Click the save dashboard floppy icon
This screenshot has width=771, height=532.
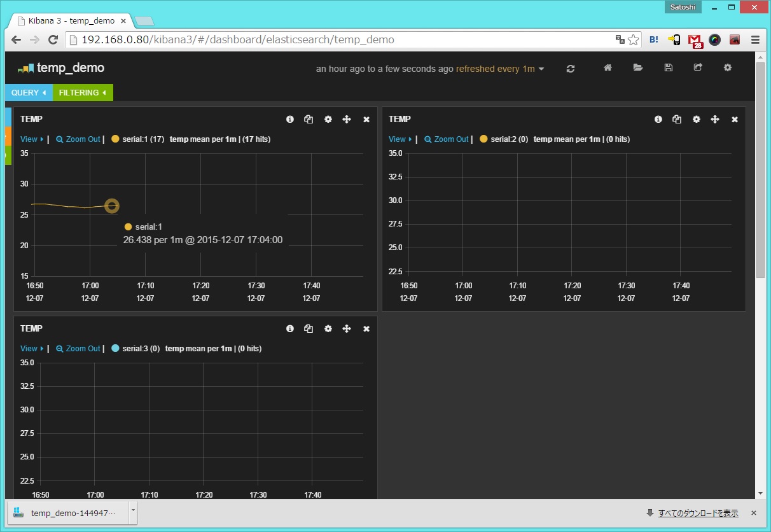pyautogui.click(x=668, y=68)
